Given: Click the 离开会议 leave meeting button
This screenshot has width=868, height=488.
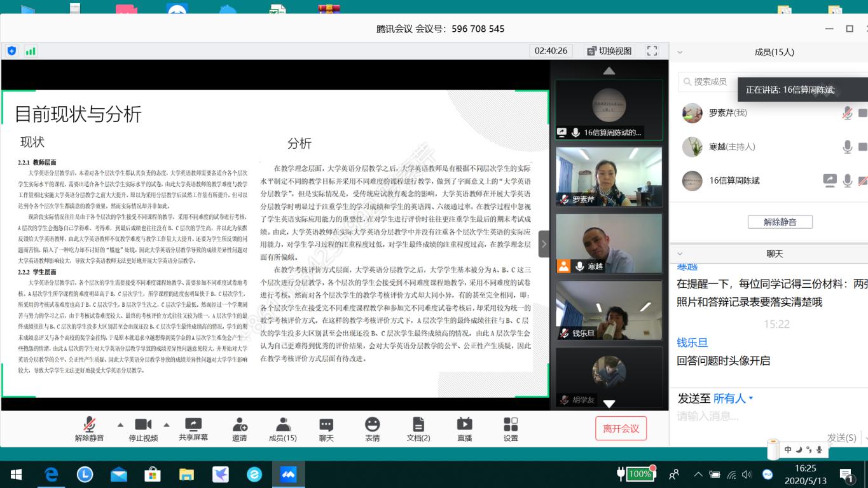Looking at the screenshot, I should (621, 428).
